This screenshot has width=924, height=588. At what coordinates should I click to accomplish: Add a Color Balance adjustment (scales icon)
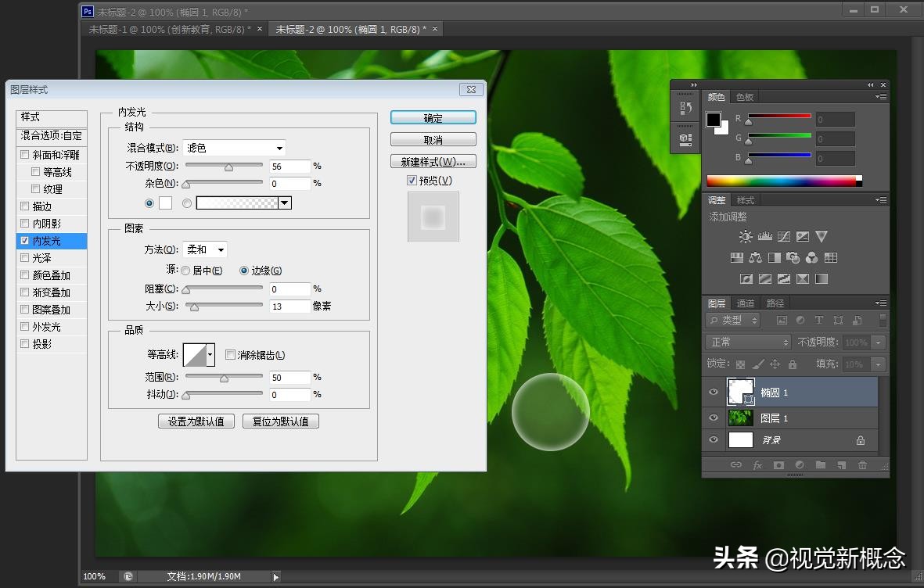(x=756, y=257)
